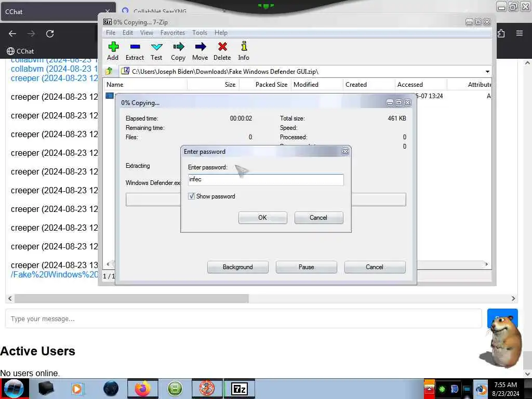Click the chat horizontal scrollbar thumb
The image size is (532, 399).
(131, 299)
